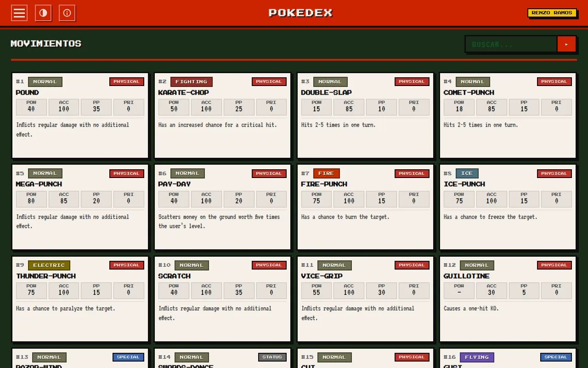Select the Scratch move name
The image size is (588, 368).
175,276
